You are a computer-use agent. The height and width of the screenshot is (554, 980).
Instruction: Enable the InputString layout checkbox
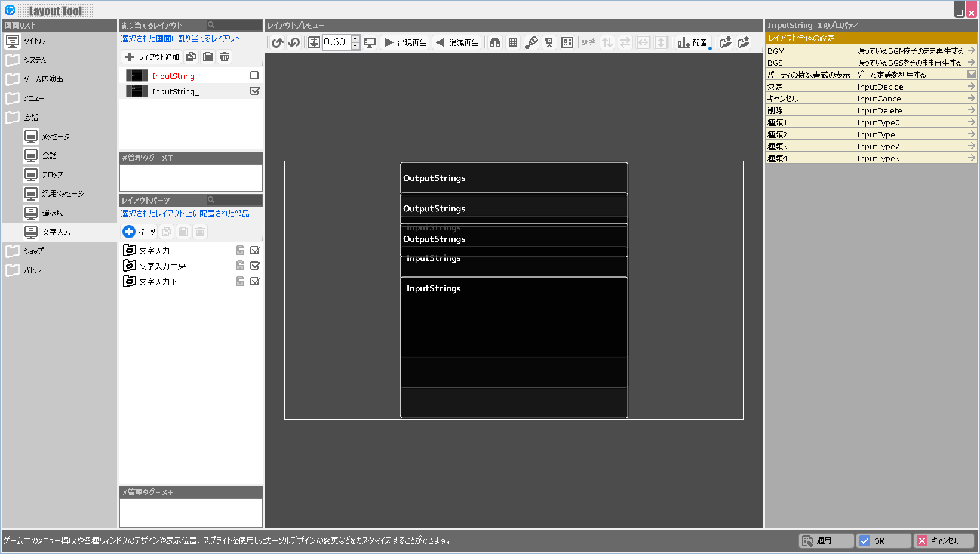254,76
